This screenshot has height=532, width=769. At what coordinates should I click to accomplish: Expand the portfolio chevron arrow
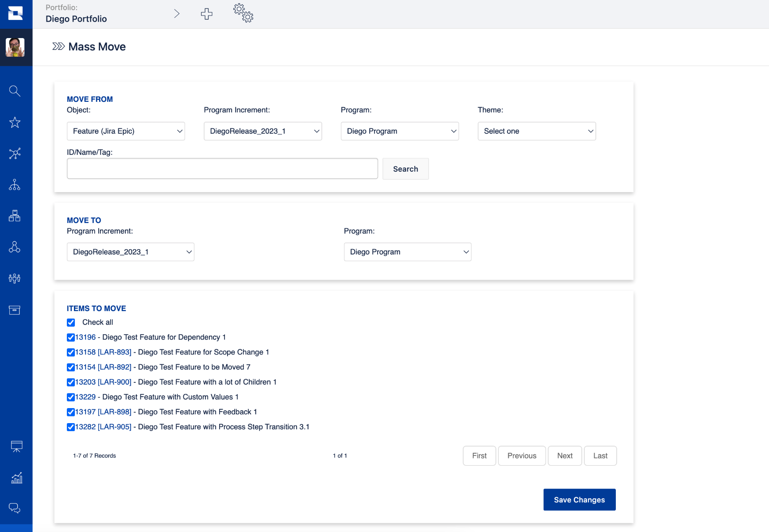177,14
